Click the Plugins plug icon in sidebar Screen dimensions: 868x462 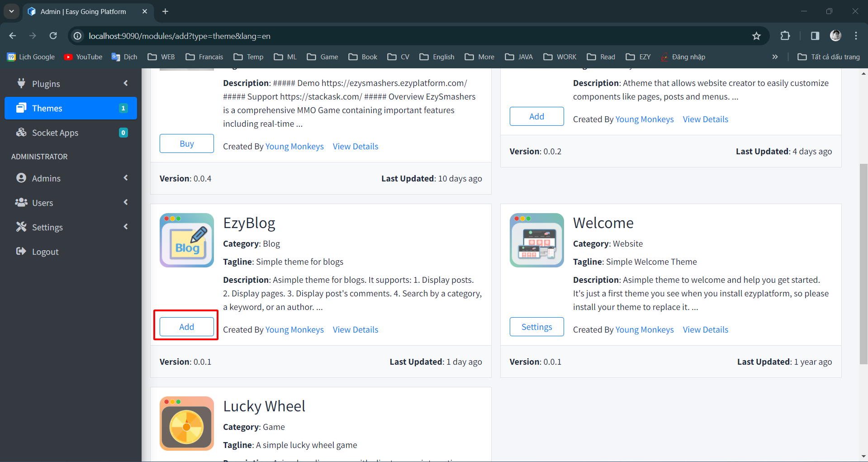[x=21, y=83]
